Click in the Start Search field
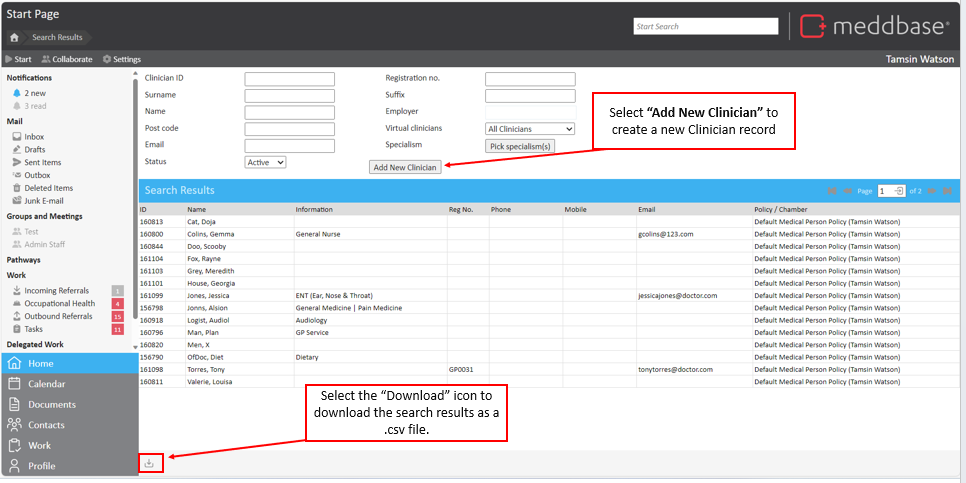 [705, 26]
